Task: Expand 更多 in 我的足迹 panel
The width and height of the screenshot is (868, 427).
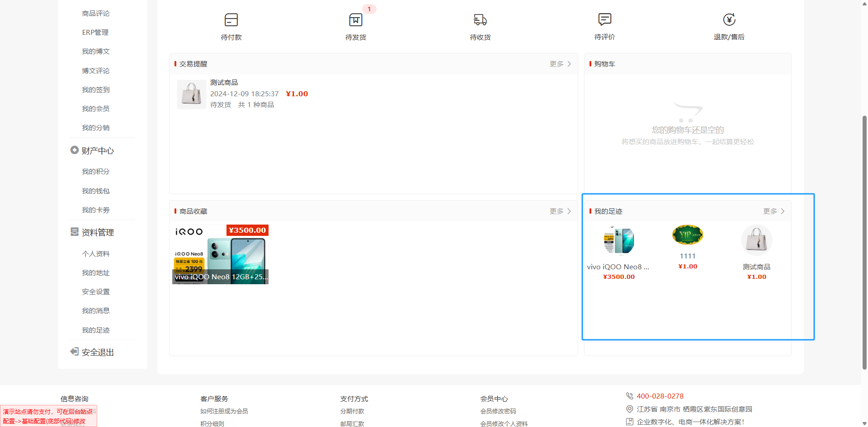Action: (x=774, y=211)
